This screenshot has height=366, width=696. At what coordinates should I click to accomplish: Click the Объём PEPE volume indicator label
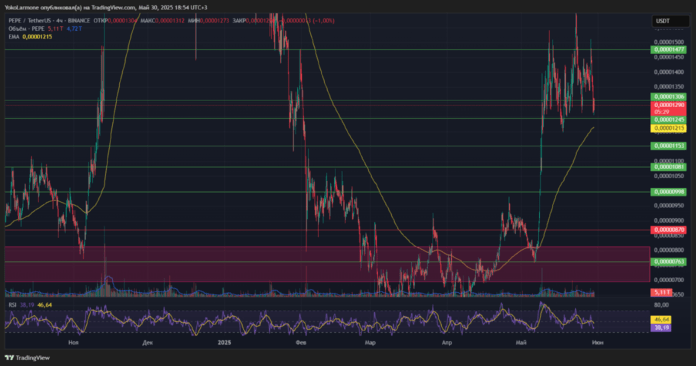coord(27,28)
